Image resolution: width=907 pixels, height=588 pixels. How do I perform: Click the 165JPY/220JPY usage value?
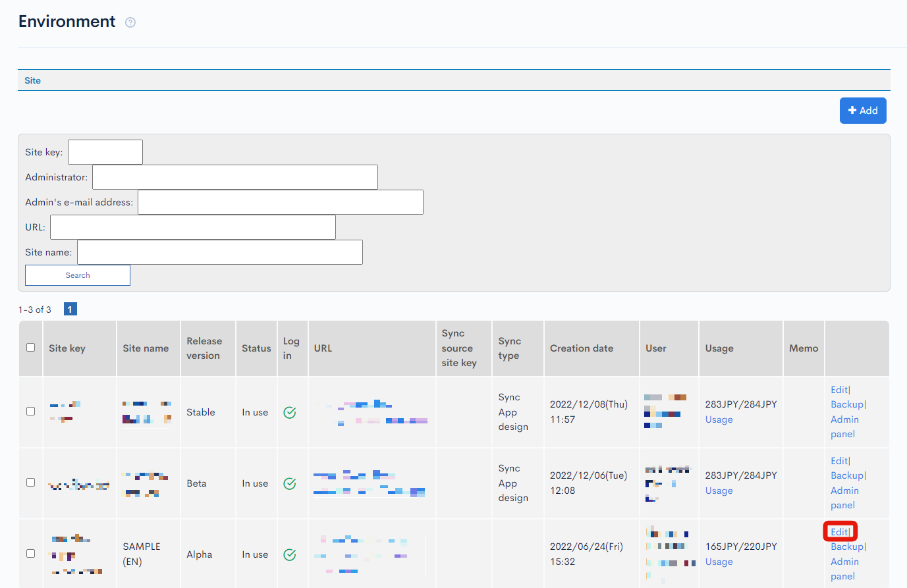coord(741,547)
